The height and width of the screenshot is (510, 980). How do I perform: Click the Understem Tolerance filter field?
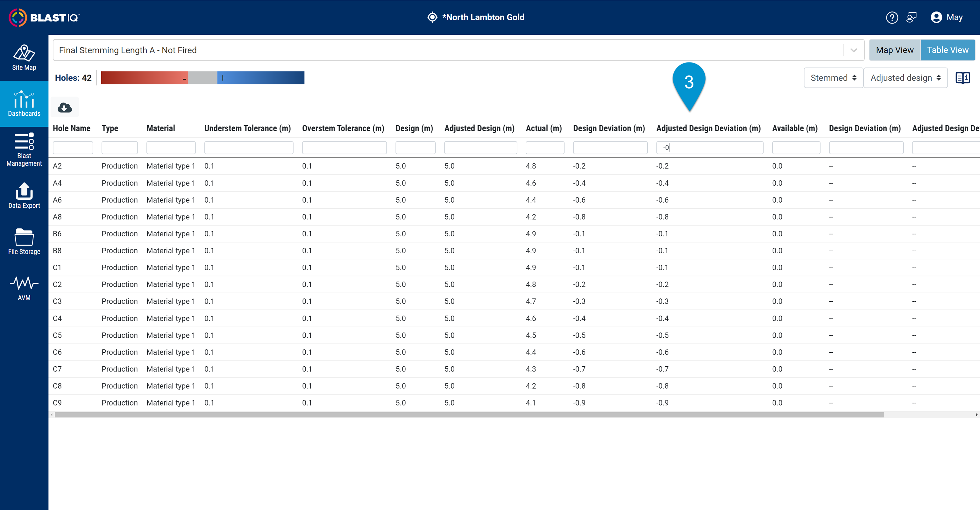point(249,148)
